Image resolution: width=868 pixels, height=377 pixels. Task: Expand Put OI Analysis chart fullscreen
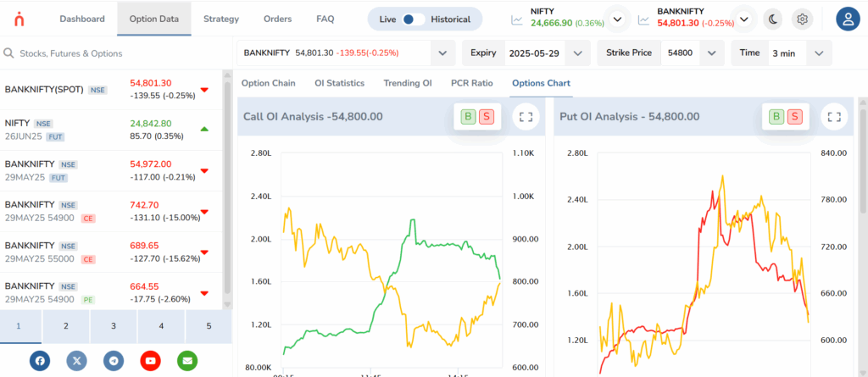pos(834,117)
